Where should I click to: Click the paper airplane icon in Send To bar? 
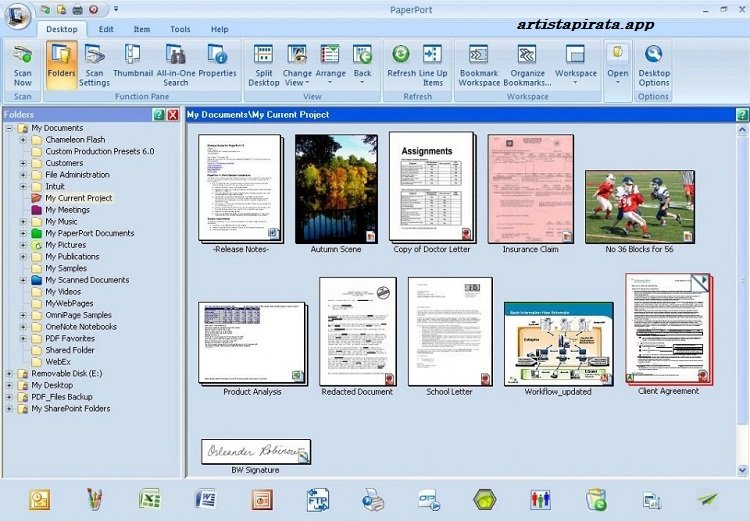tap(707, 499)
